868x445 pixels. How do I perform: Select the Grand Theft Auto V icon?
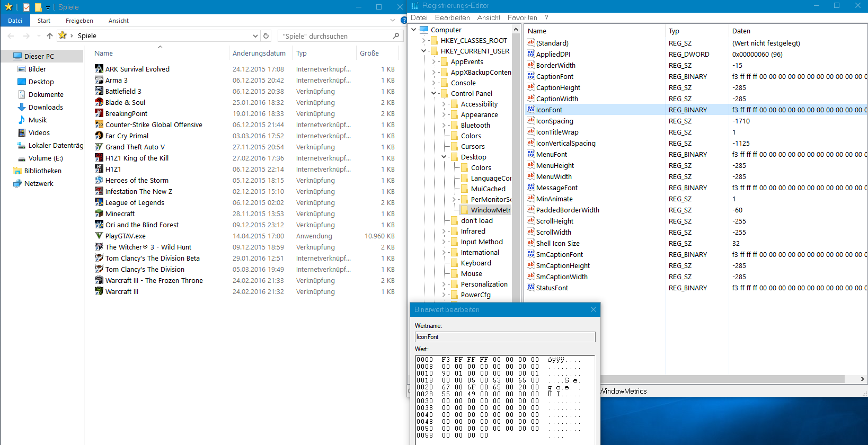[99, 146]
